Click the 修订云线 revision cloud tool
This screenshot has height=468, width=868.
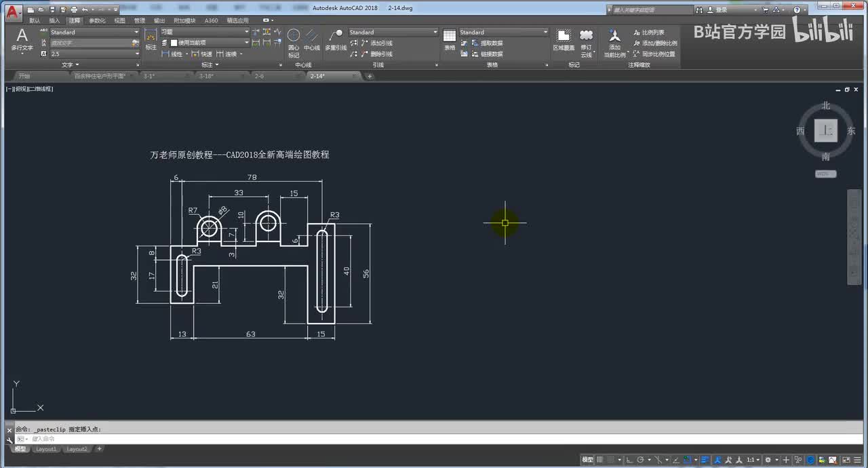pyautogui.click(x=586, y=43)
